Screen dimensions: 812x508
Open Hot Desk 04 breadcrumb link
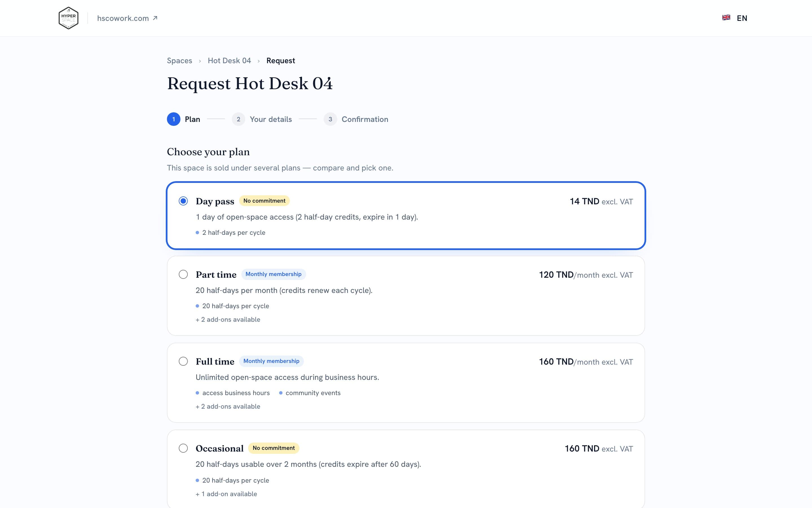(x=229, y=61)
